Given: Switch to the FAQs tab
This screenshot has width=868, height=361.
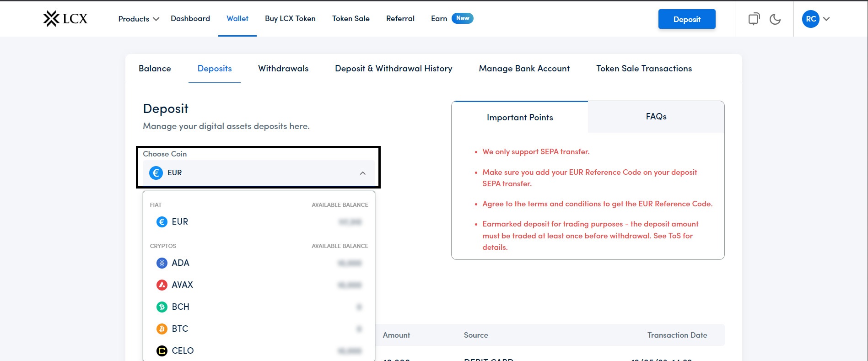Looking at the screenshot, I should pyautogui.click(x=656, y=117).
